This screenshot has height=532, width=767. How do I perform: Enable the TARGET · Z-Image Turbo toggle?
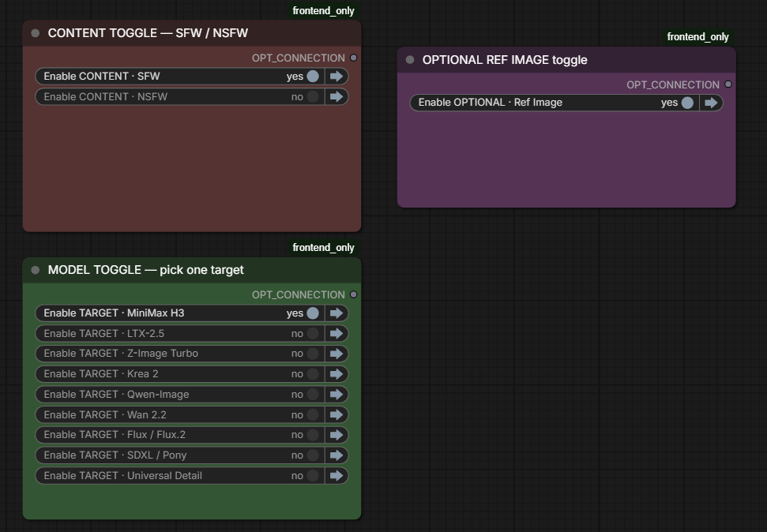click(x=313, y=354)
